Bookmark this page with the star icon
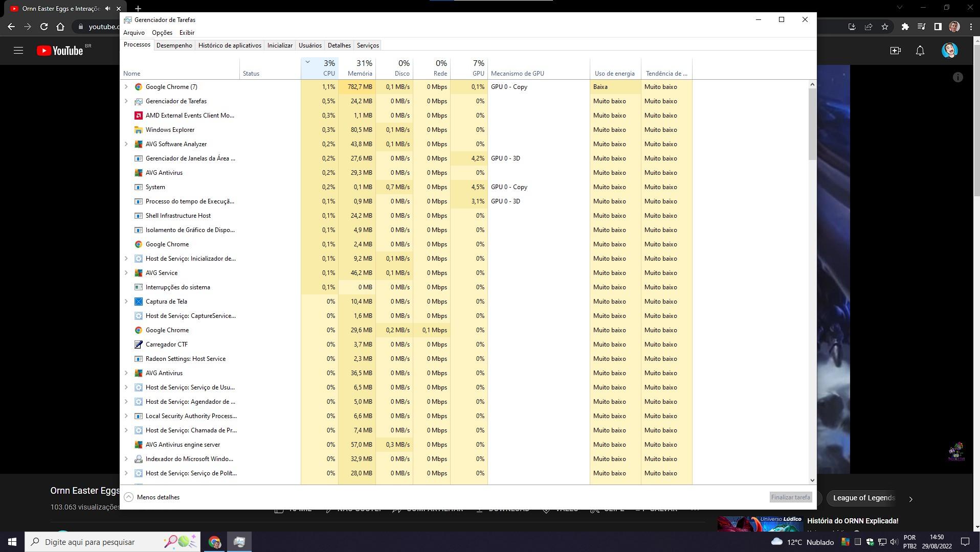 (x=885, y=27)
